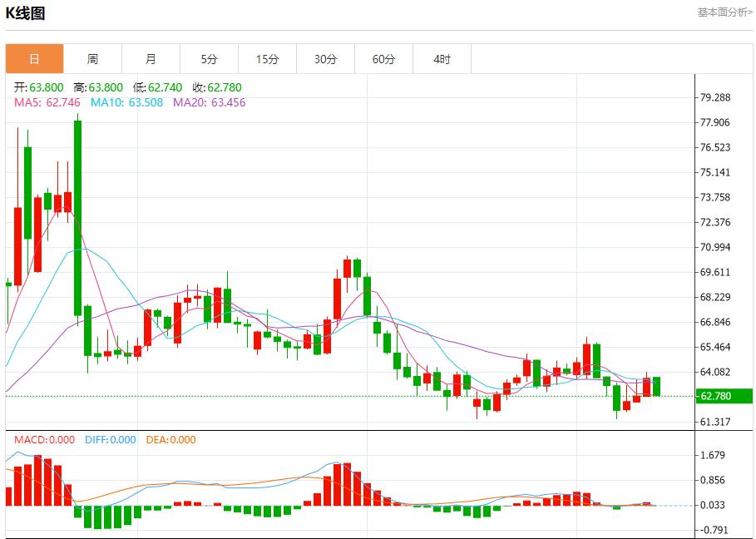This screenshot has height=539, width=756.
Task: Switch to the 周 (week) timeframe tab
Action: 92,58
